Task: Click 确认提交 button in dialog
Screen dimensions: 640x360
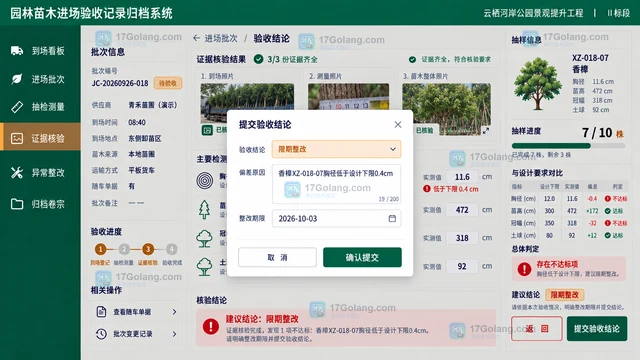Action: click(x=362, y=257)
